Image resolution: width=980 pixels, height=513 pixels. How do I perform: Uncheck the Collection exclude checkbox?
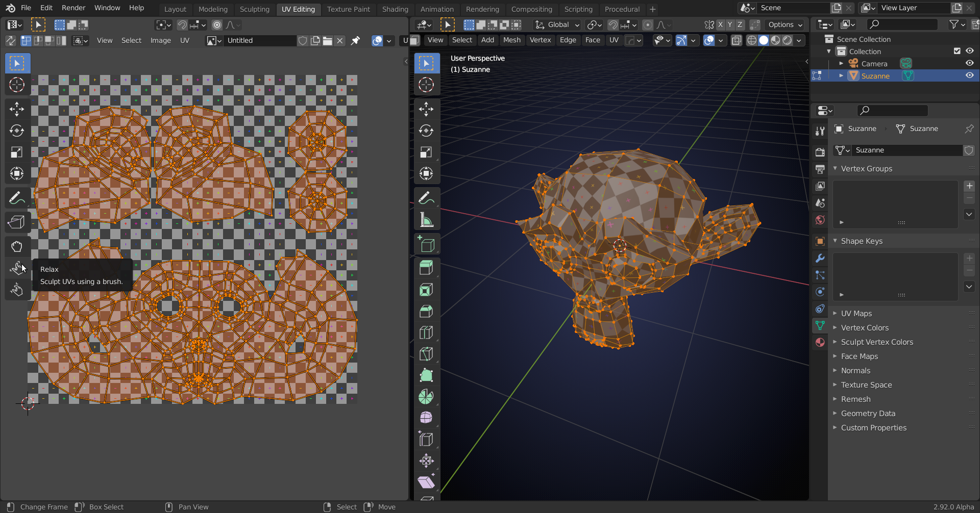pyautogui.click(x=957, y=51)
